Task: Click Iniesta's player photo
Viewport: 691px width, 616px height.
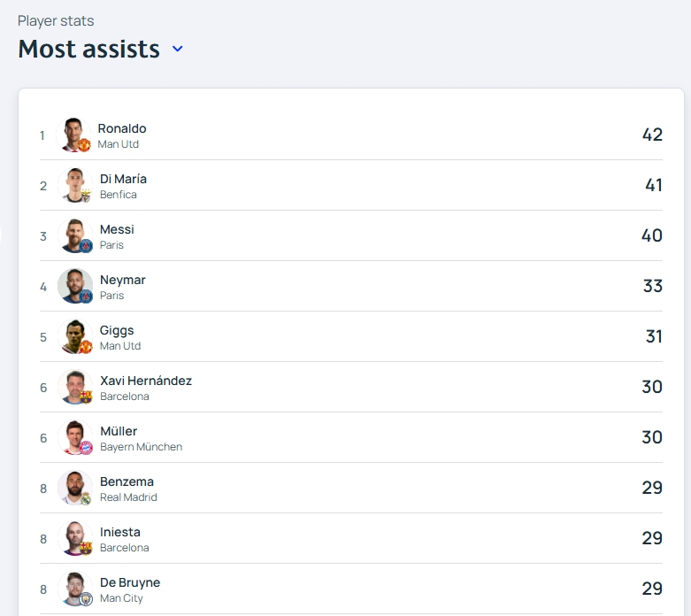Action: pyautogui.click(x=75, y=538)
